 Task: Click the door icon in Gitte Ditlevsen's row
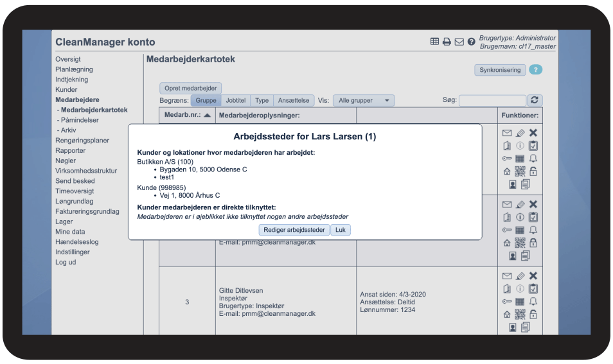507,289
